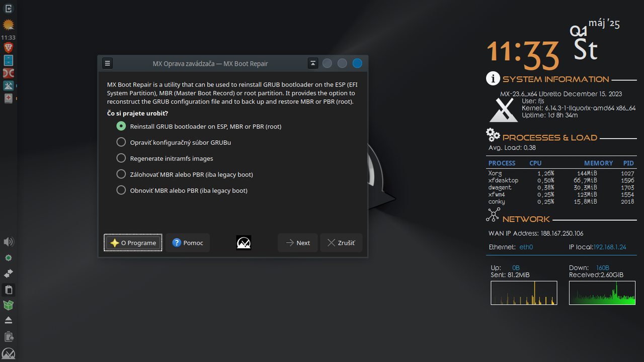The height and width of the screenshot is (362, 644).
Task: Click the eject removable media icon
Action: (x=8, y=320)
